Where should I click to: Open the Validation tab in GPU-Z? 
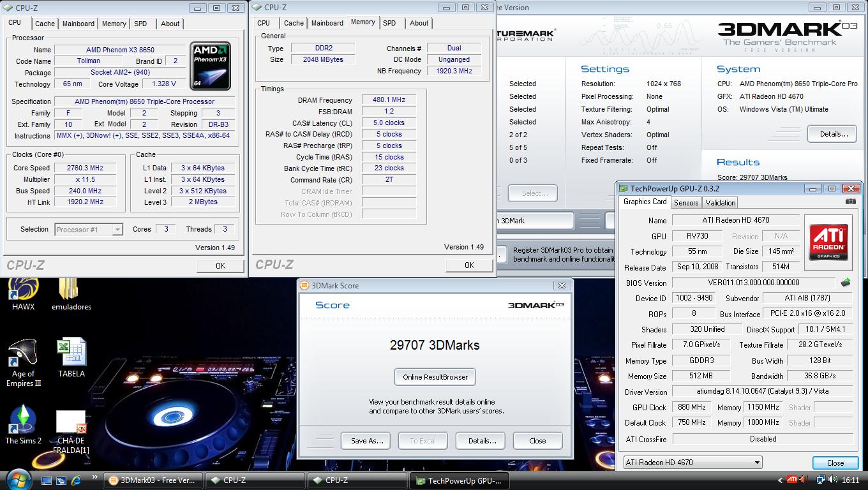coord(721,203)
